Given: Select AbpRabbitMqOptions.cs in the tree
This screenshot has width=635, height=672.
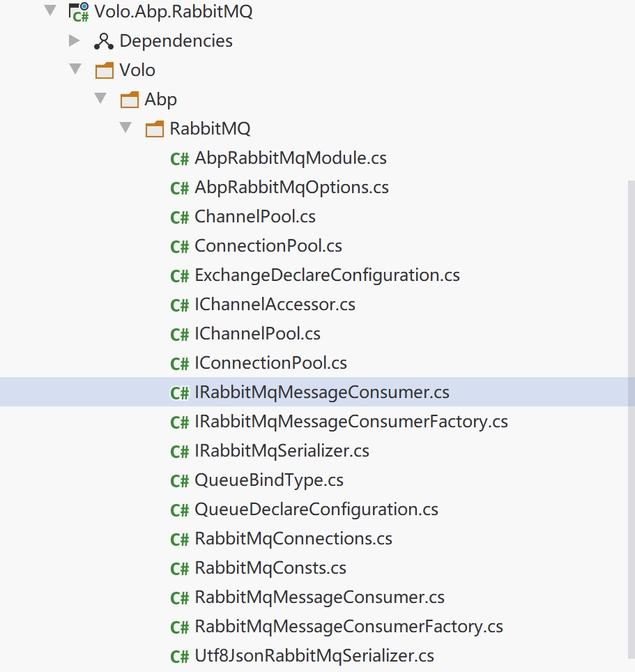Looking at the screenshot, I should pos(291,188).
